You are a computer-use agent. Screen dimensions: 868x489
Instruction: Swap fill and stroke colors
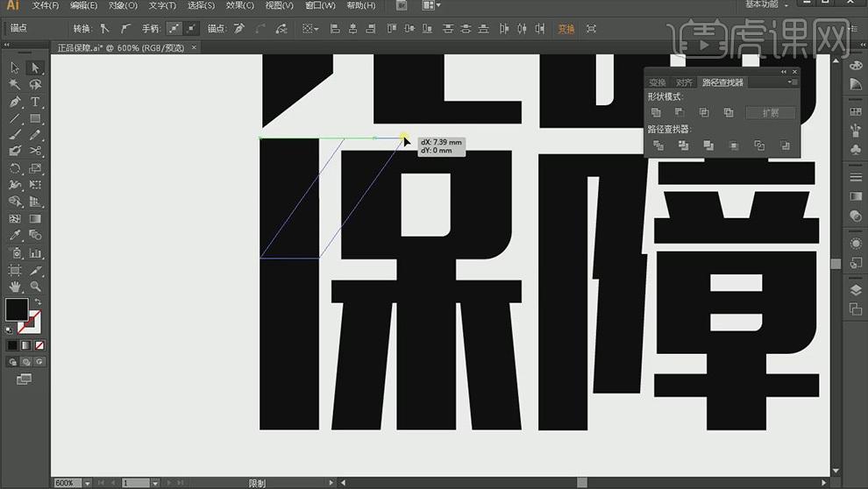click(x=38, y=302)
